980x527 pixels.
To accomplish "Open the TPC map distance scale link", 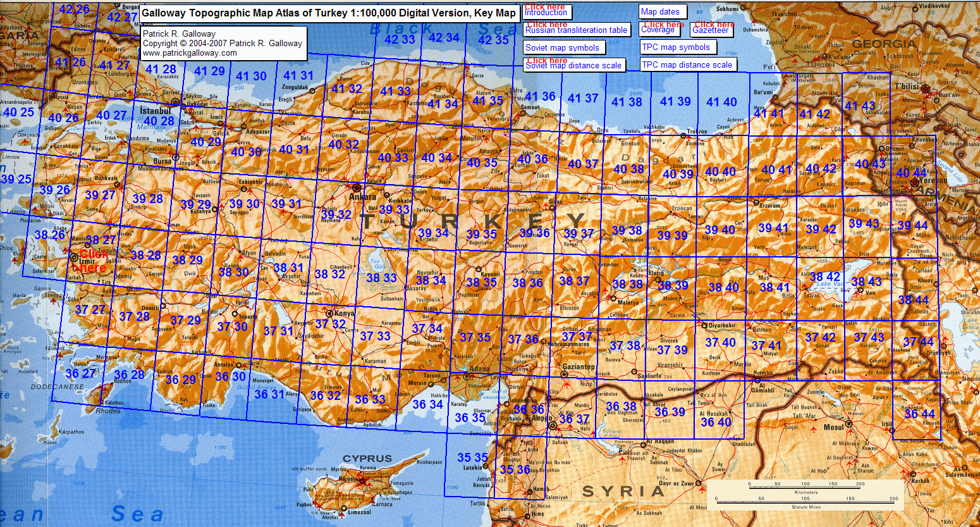I will (x=686, y=65).
